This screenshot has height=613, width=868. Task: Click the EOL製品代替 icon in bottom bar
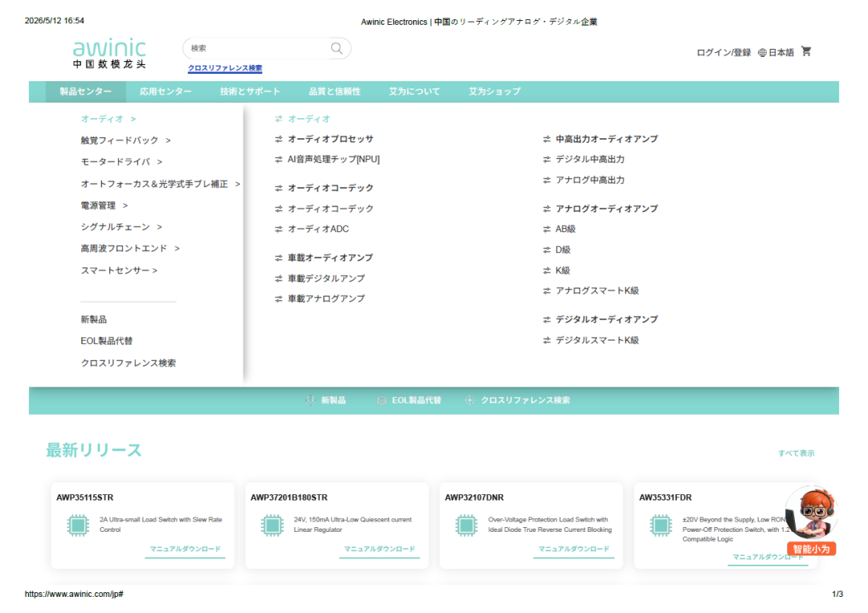point(382,400)
